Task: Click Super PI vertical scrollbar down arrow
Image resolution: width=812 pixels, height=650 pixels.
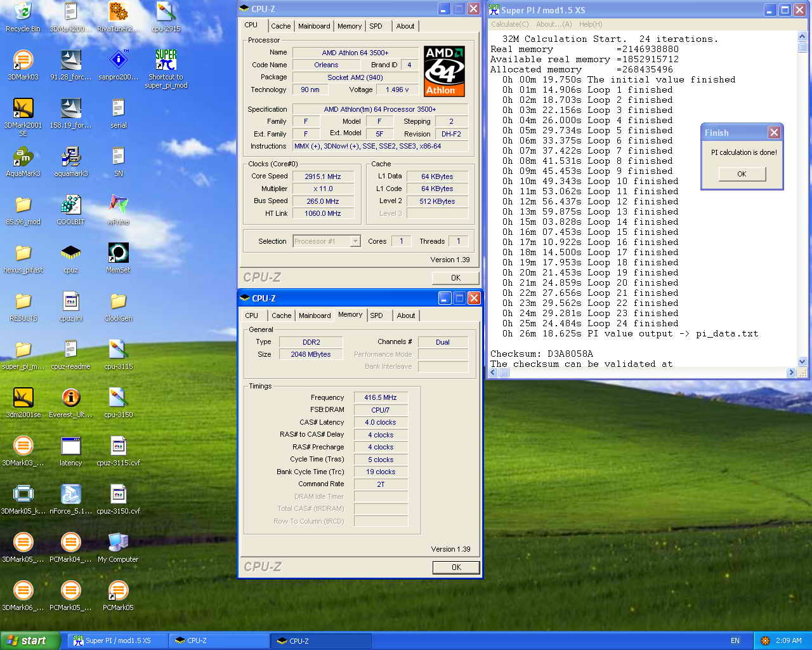Action: [x=802, y=362]
